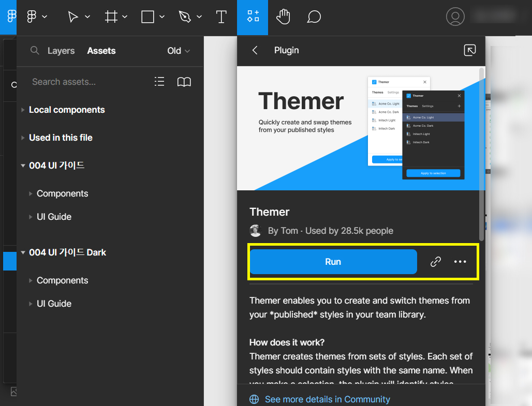
Task: Go back from the Plugin panel
Action: 255,50
